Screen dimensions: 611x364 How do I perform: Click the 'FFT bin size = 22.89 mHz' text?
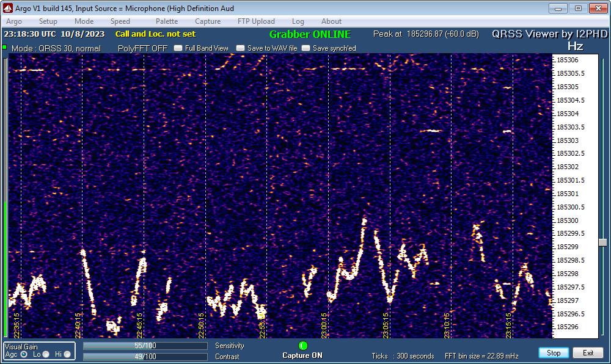(x=481, y=356)
